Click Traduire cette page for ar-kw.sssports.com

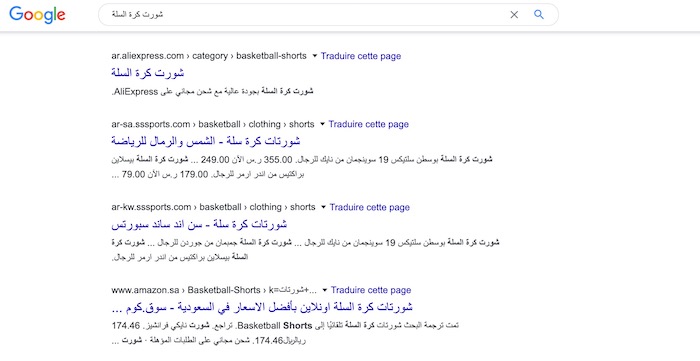370,207
